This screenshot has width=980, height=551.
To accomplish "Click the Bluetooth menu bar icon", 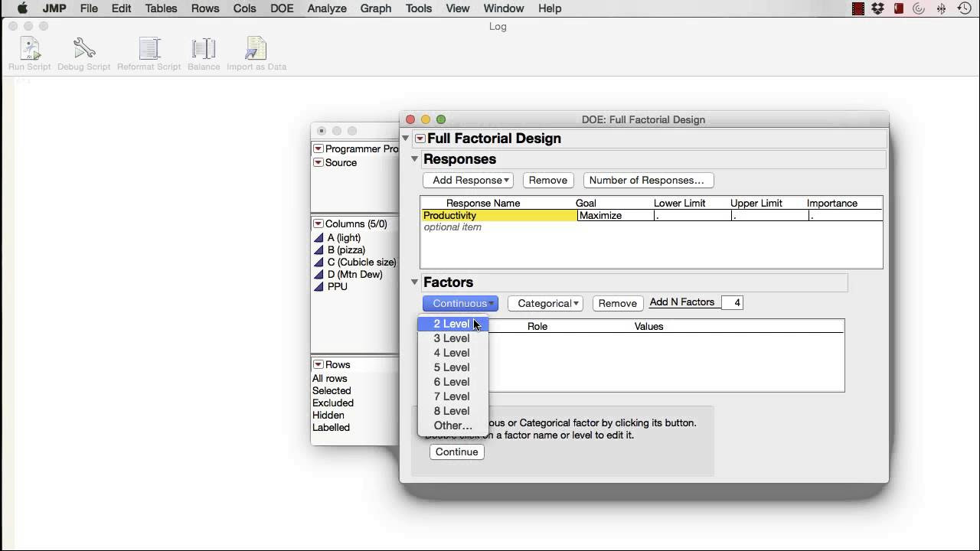I will [941, 8].
